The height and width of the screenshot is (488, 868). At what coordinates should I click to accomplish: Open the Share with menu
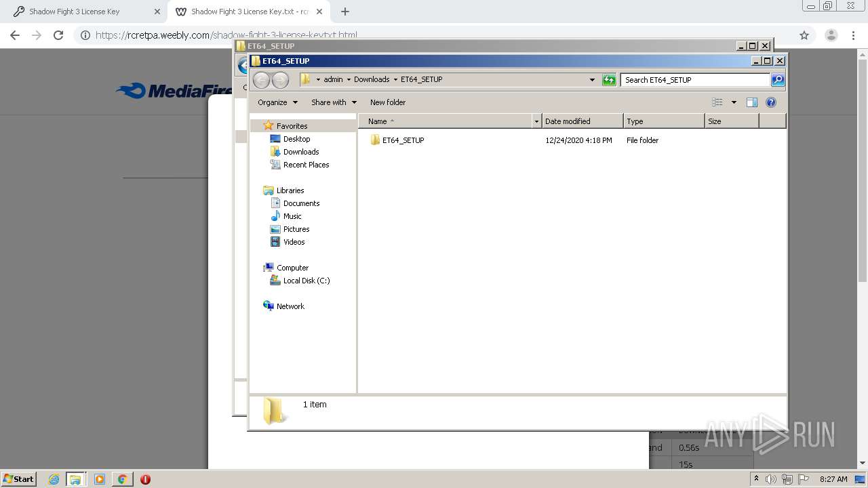click(334, 102)
